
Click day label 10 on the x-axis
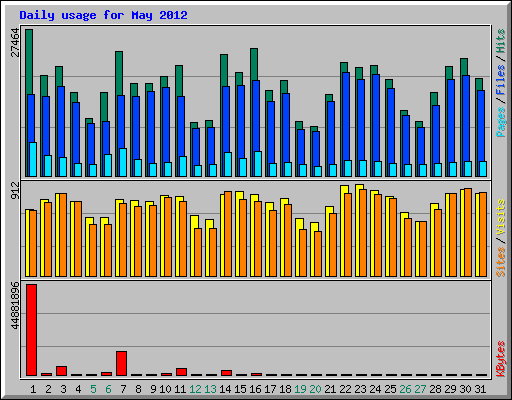point(165,389)
